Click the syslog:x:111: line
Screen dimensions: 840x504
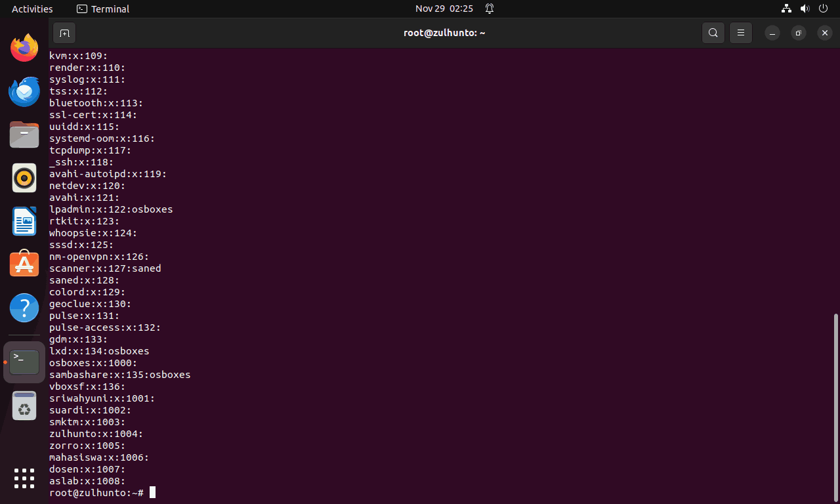pyautogui.click(x=87, y=79)
